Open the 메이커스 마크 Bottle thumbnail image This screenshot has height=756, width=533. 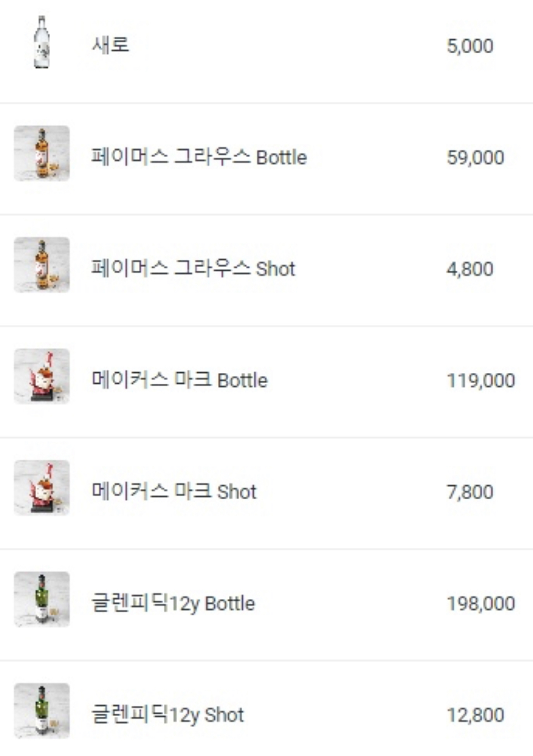[42, 376]
